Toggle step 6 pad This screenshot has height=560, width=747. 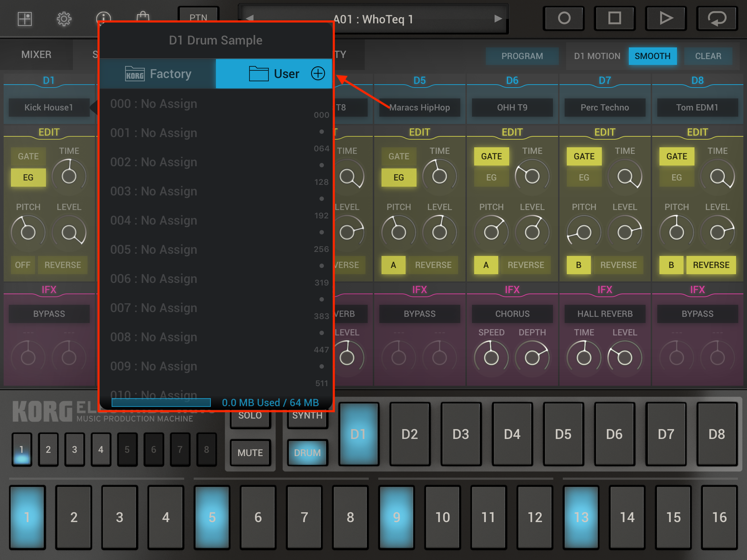(x=258, y=517)
